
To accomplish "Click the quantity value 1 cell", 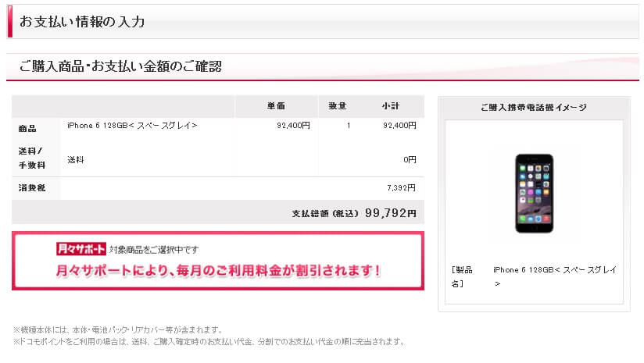I will click(x=349, y=126).
